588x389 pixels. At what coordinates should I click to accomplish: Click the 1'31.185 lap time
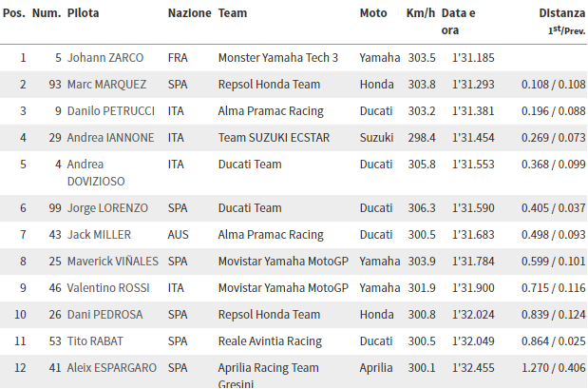(x=473, y=58)
